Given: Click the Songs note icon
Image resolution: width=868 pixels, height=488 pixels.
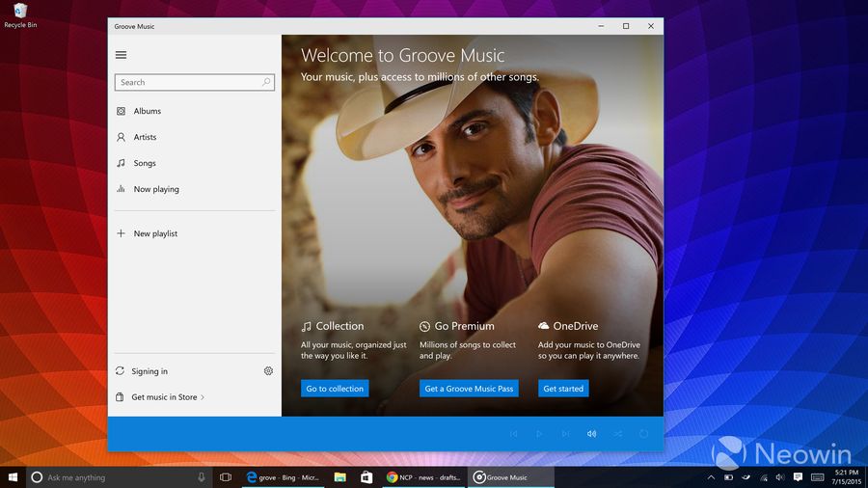Looking at the screenshot, I should (121, 163).
